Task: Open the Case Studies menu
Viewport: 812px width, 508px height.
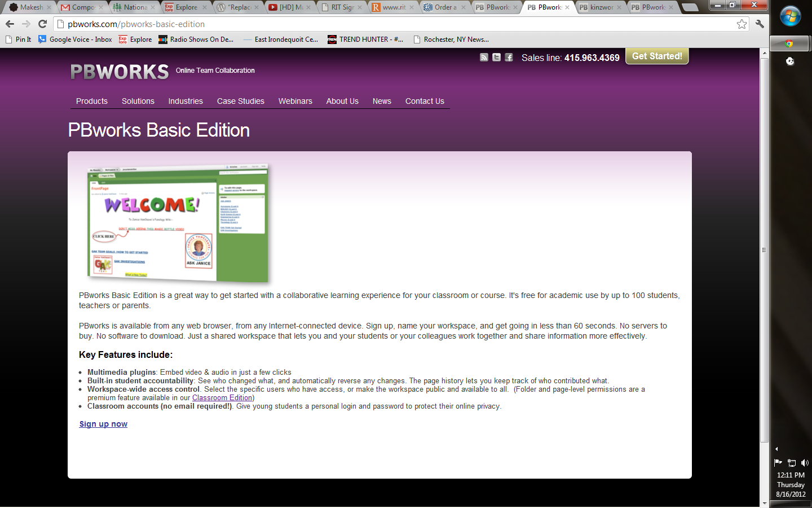Action: [241, 101]
